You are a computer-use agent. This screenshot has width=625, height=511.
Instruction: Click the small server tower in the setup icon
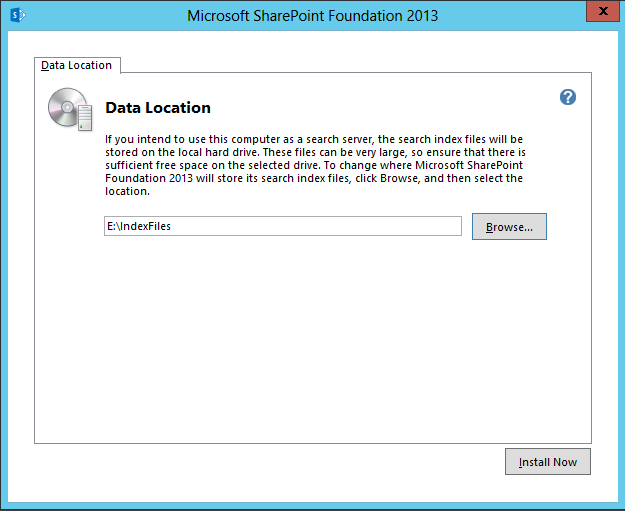pos(85,118)
